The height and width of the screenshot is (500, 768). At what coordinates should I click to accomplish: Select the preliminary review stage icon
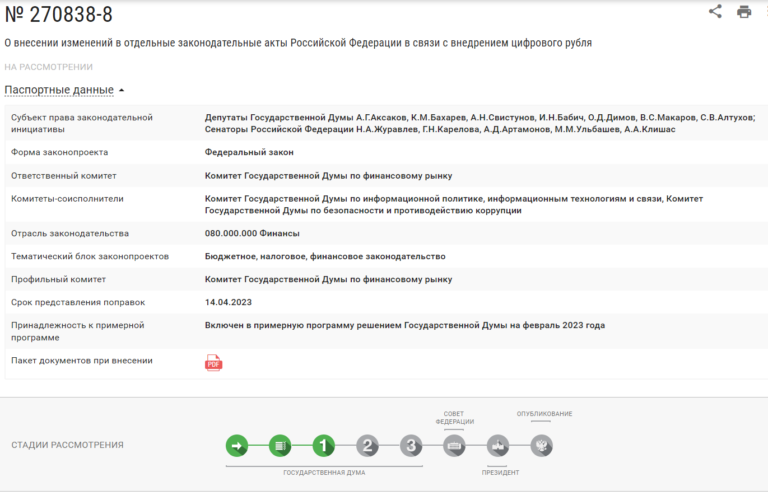click(281, 446)
